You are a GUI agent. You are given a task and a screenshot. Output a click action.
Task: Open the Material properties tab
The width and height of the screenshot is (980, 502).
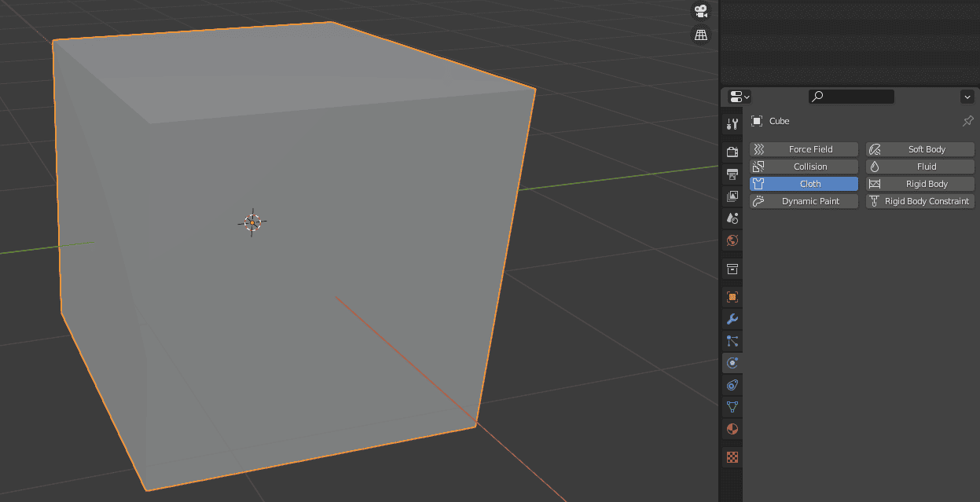[x=732, y=429]
